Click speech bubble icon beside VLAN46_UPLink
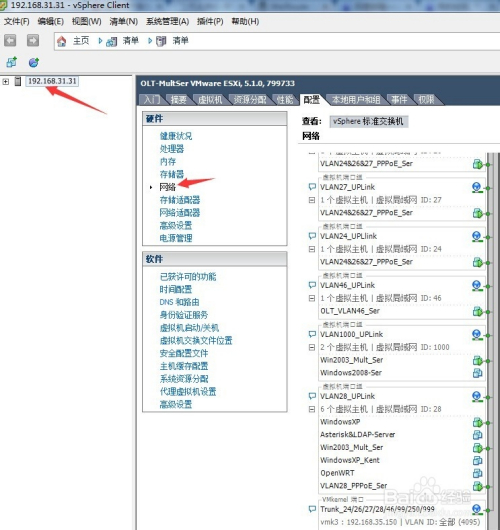This screenshot has height=530, width=500. [x=312, y=285]
